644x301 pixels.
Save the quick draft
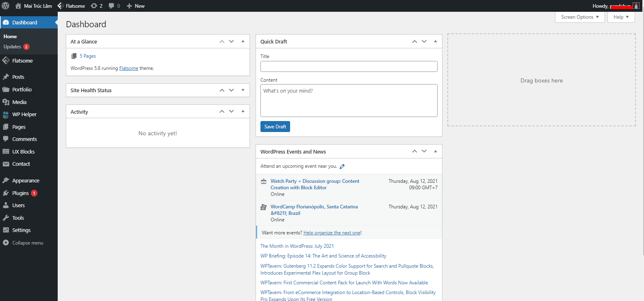275,127
